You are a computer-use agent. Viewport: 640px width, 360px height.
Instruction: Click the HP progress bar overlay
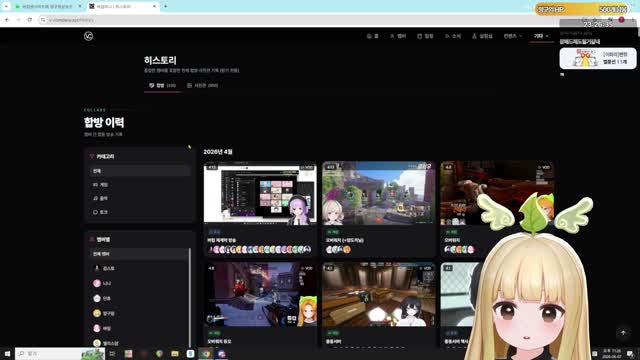click(582, 9)
